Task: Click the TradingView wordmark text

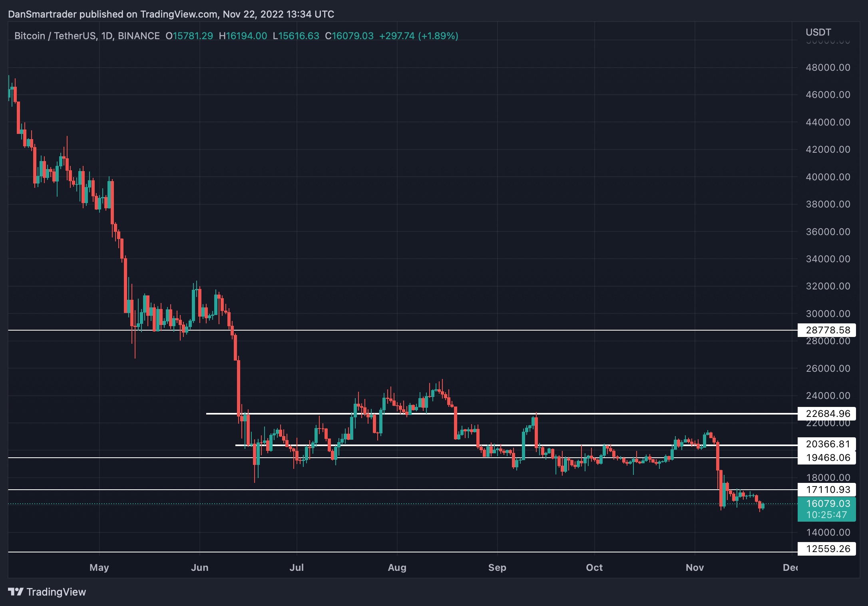Action: coord(56,592)
